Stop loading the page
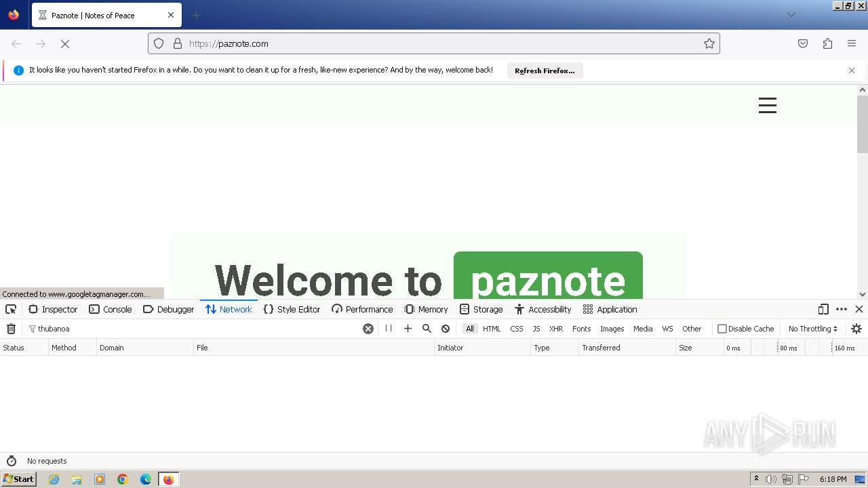 pos(65,43)
